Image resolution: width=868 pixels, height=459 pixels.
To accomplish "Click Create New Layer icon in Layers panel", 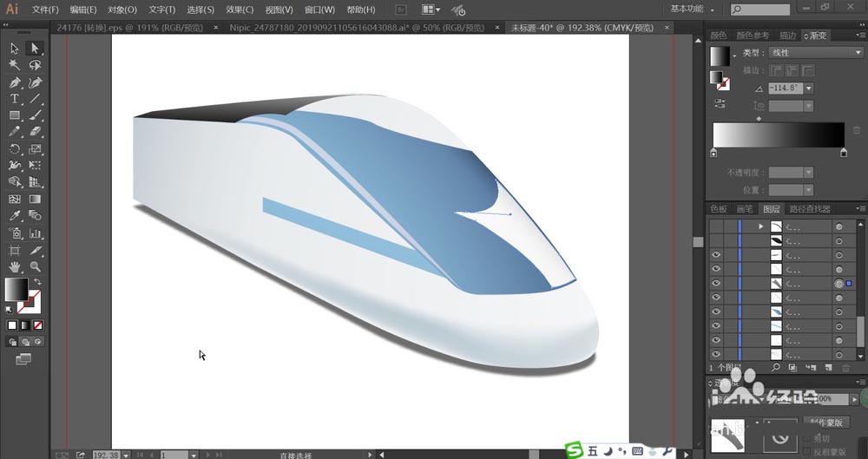I will [828, 367].
